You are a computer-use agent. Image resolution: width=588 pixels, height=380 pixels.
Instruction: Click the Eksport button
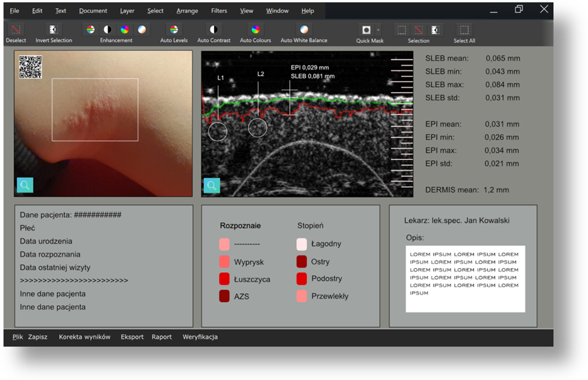pos(132,337)
